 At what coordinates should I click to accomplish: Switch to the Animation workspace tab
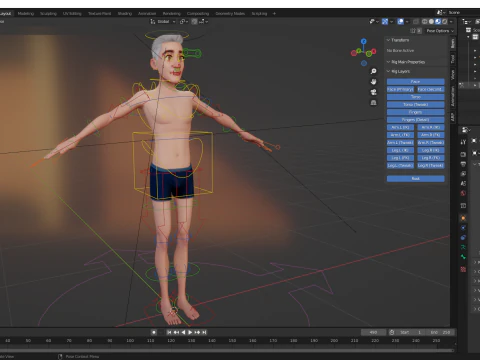[x=147, y=14]
